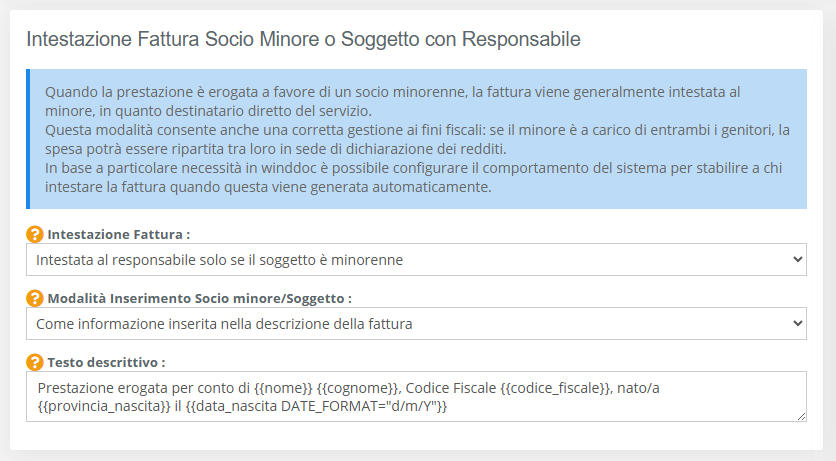Click the "Testo descrittivo :" field label
The height and width of the screenshot is (461, 836).
pyautogui.click(x=106, y=361)
